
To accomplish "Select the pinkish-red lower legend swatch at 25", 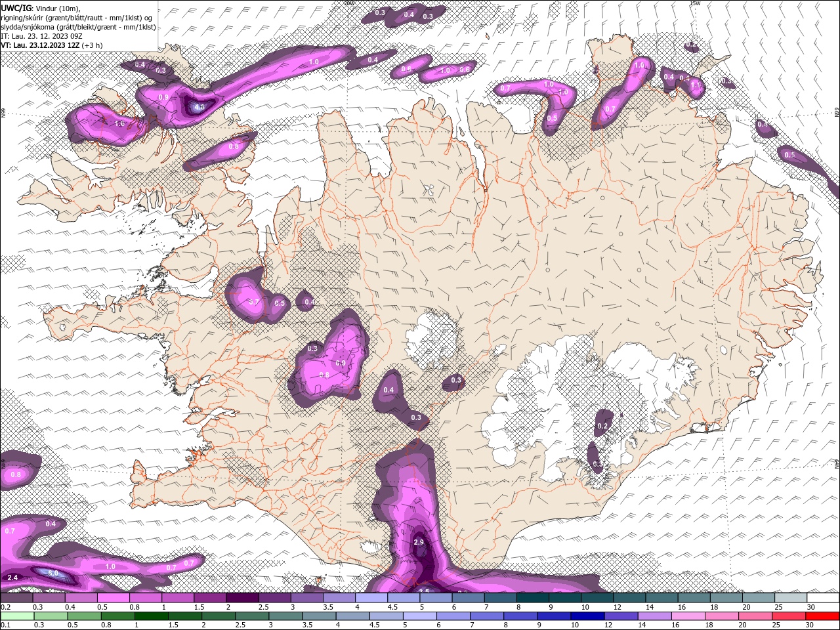I will click(x=788, y=616).
